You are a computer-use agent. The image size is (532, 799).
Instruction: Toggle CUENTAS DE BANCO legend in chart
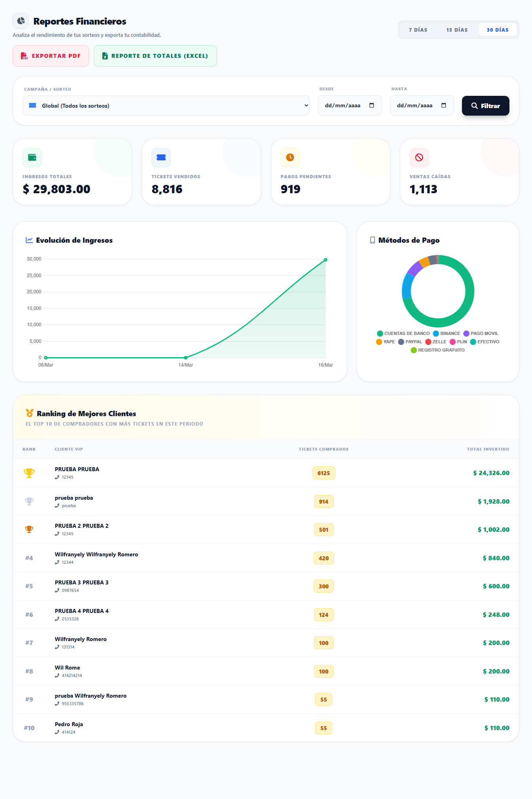point(403,333)
